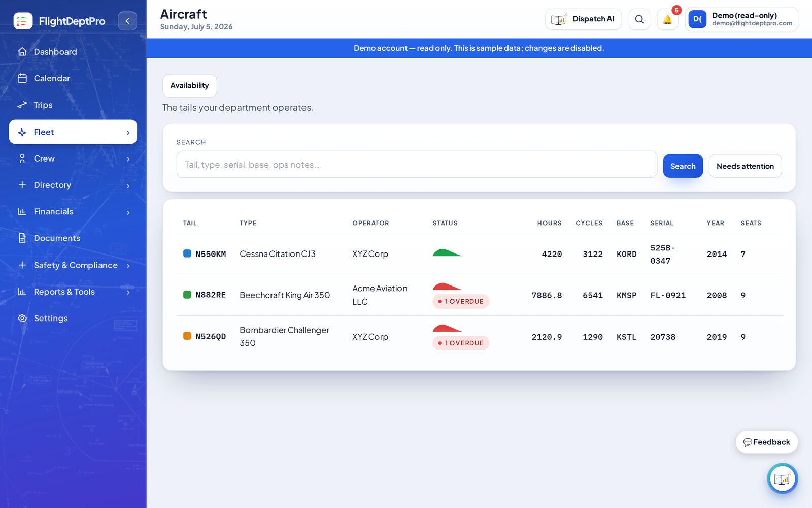Expand the Crew submenu chevron
Viewport: 812px width, 508px height.
pyautogui.click(x=128, y=159)
